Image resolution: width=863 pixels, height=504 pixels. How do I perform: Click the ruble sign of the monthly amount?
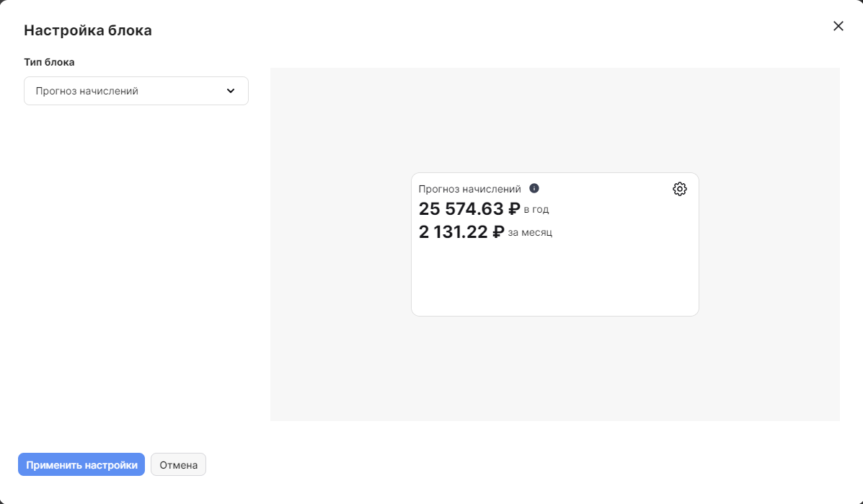click(x=497, y=232)
